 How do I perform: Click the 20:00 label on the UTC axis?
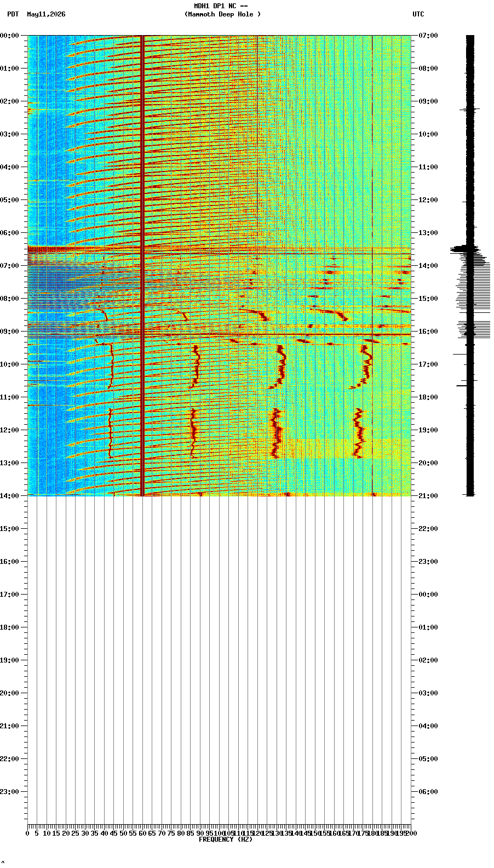pos(428,463)
